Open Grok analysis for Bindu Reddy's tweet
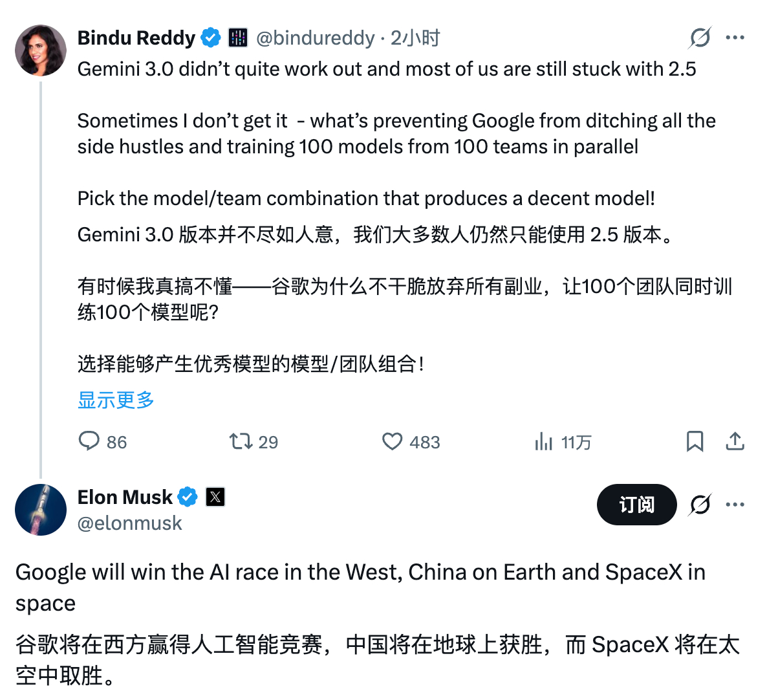The image size is (767, 700). (699, 38)
